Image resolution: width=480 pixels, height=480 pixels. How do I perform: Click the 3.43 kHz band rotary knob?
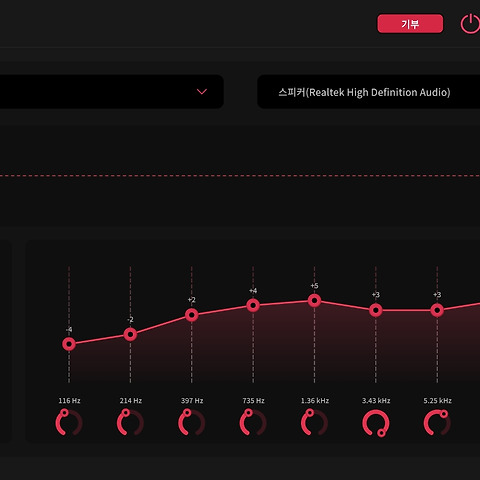click(376, 423)
